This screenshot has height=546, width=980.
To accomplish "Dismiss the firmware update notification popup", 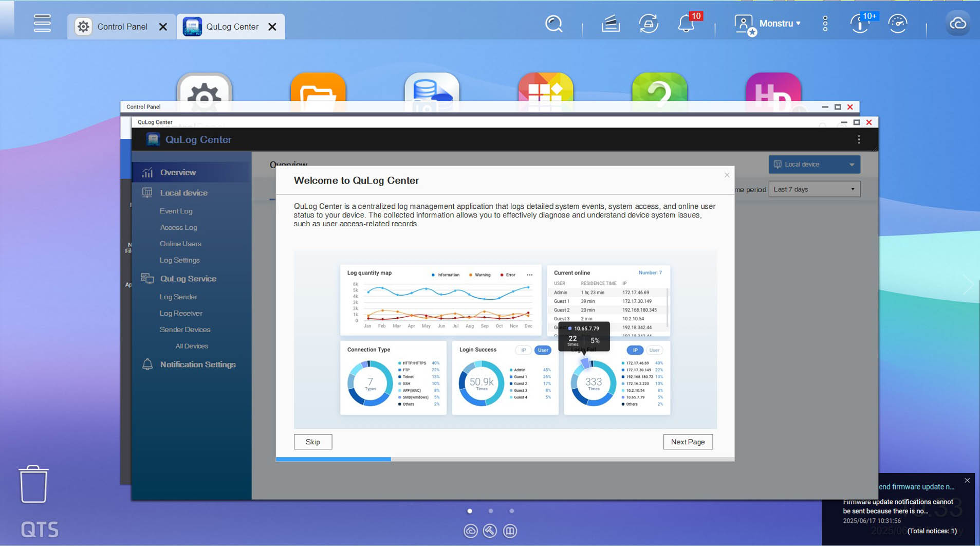I will (967, 480).
